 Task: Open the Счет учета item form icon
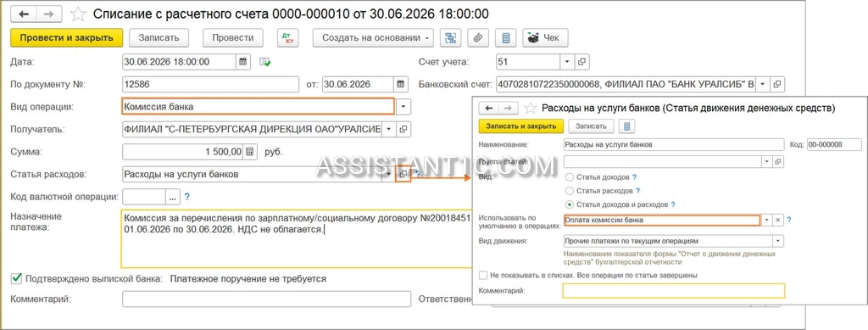pyautogui.click(x=581, y=61)
